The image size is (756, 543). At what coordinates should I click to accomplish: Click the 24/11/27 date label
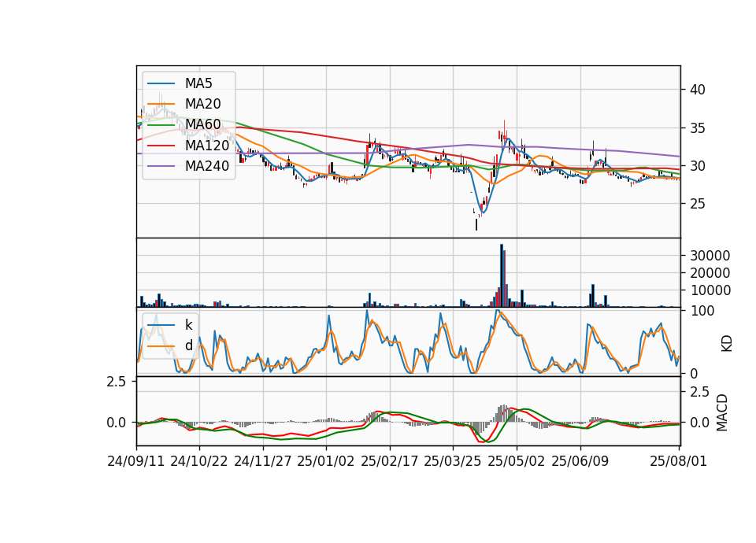[x=263, y=461]
